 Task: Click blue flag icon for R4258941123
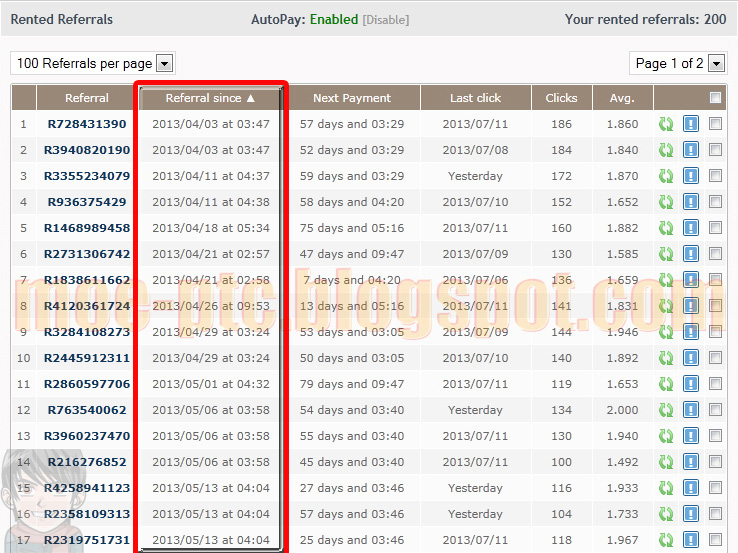(691, 488)
